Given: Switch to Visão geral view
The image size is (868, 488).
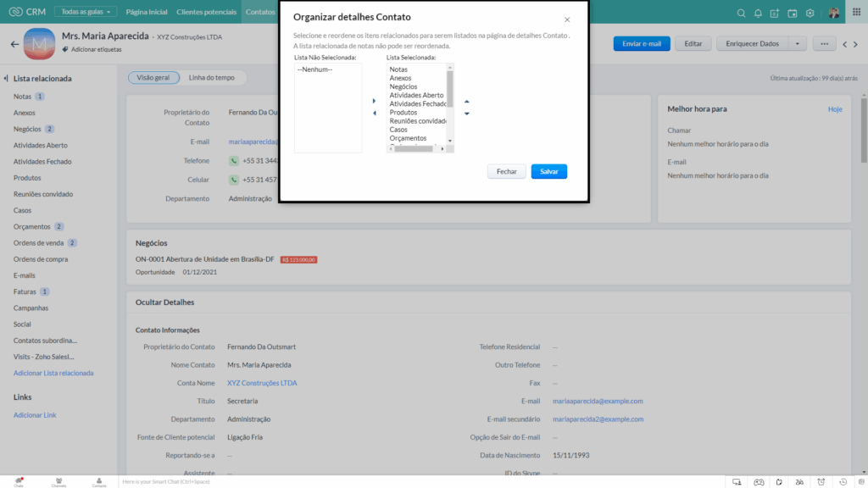Looking at the screenshot, I should pos(153,77).
